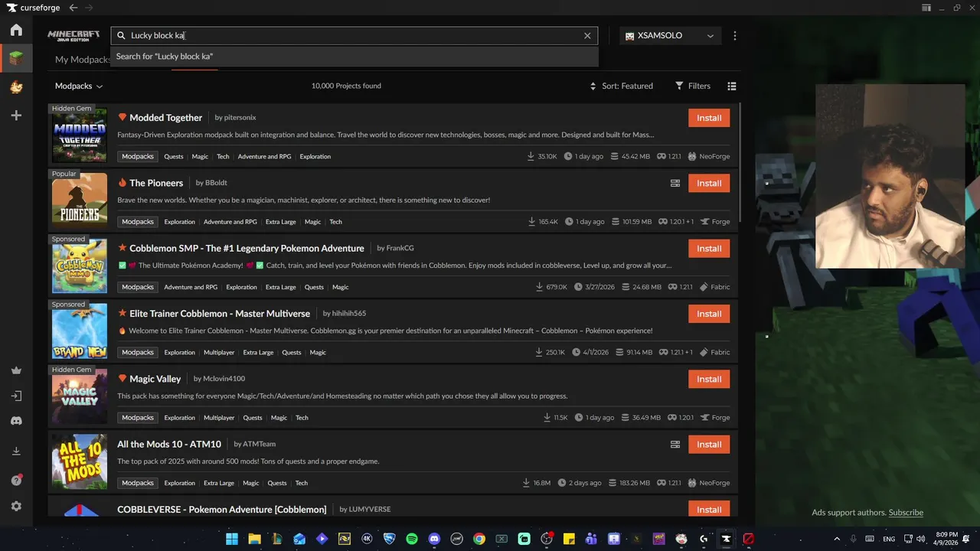Viewport: 980px width, 551px height.
Task: Install Elite Trainer Cobblemon modpack
Action: (709, 314)
